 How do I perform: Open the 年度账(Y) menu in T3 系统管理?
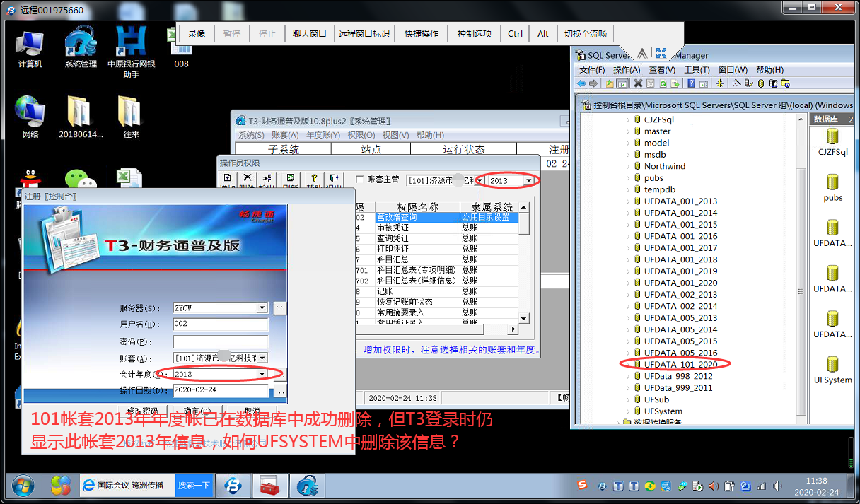[x=322, y=135]
